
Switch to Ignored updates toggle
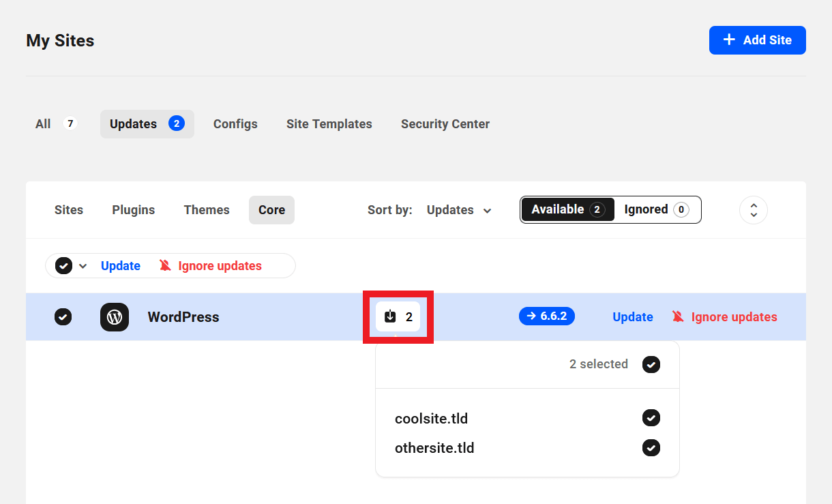pos(657,209)
